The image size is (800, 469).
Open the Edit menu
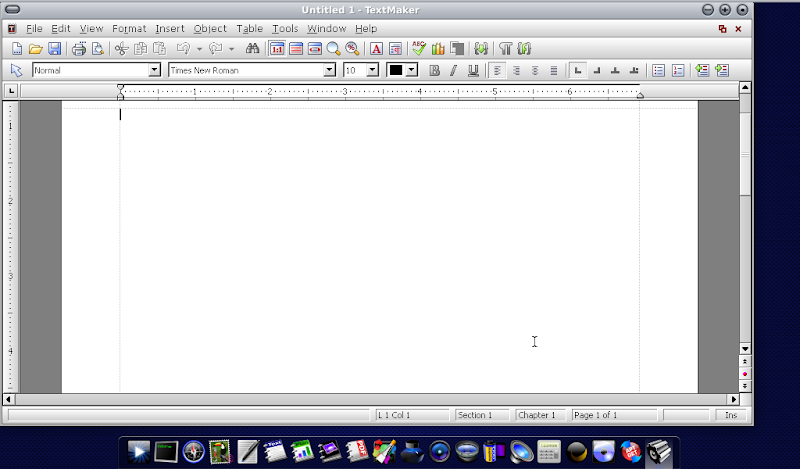tap(61, 29)
